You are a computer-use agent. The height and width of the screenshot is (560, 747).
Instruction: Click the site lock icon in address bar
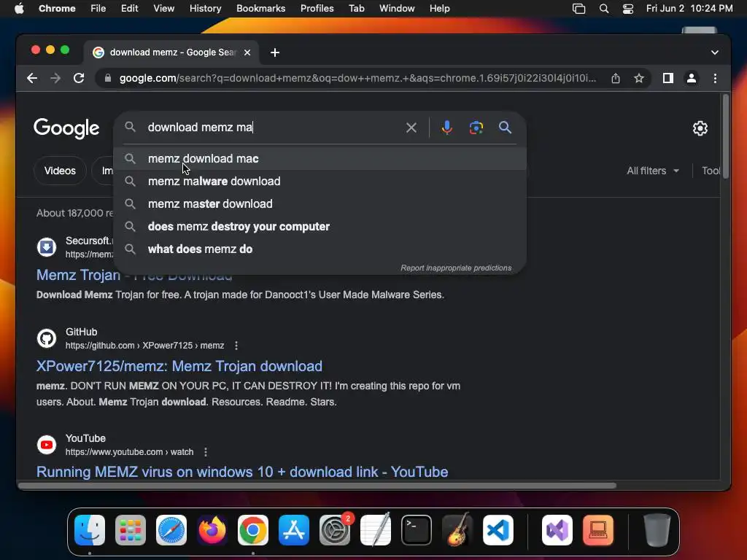click(108, 78)
